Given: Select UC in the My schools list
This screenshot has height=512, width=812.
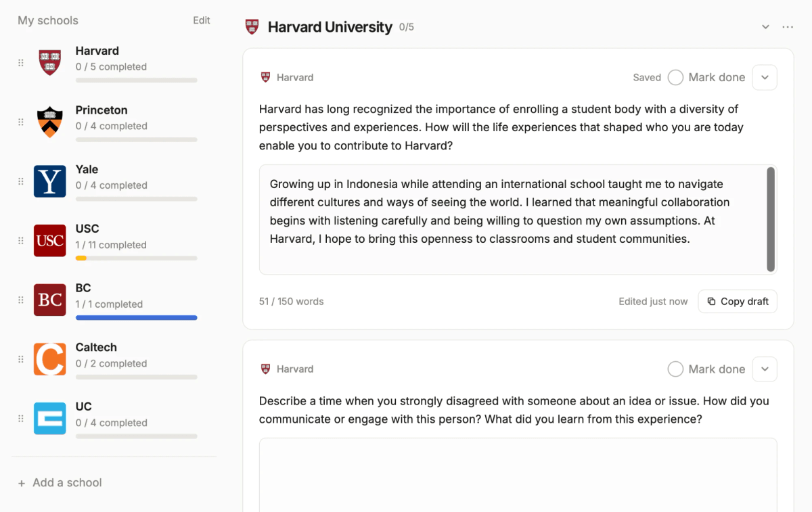Looking at the screenshot, I should click(114, 419).
